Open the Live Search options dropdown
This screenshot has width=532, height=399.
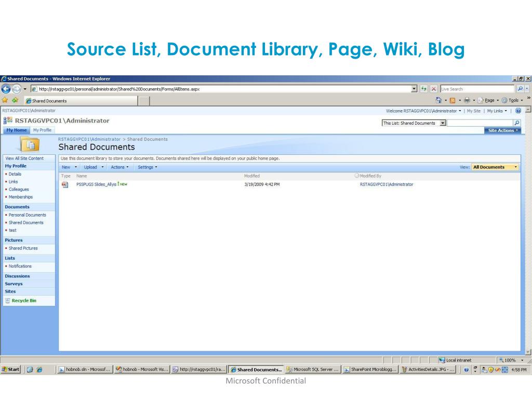click(527, 89)
